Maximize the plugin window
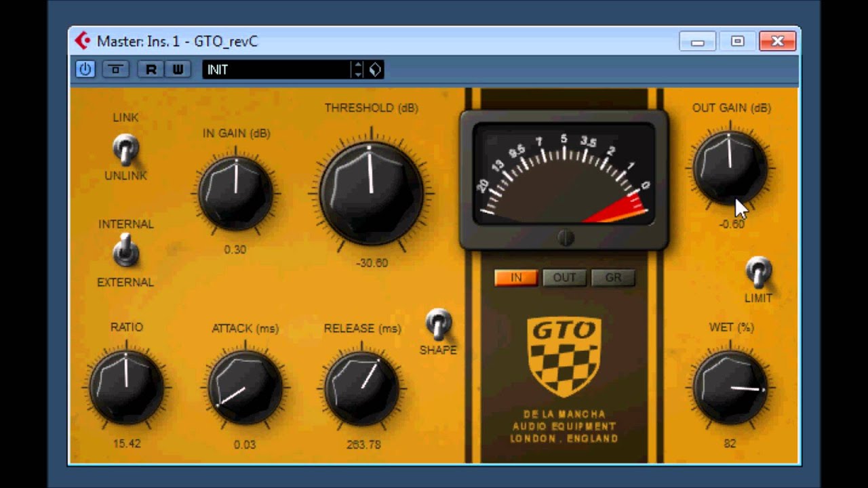The width and height of the screenshot is (868, 488). pyautogui.click(x=737, y=41)
